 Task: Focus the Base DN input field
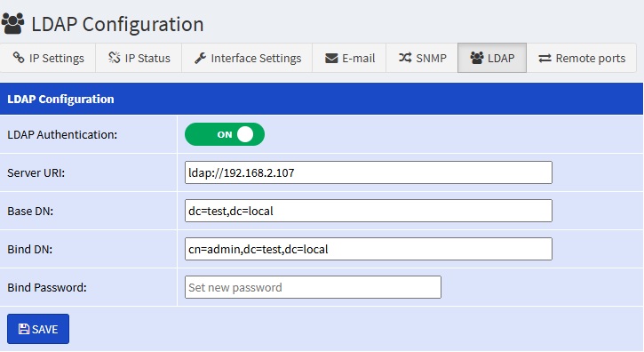click(369, 211)
